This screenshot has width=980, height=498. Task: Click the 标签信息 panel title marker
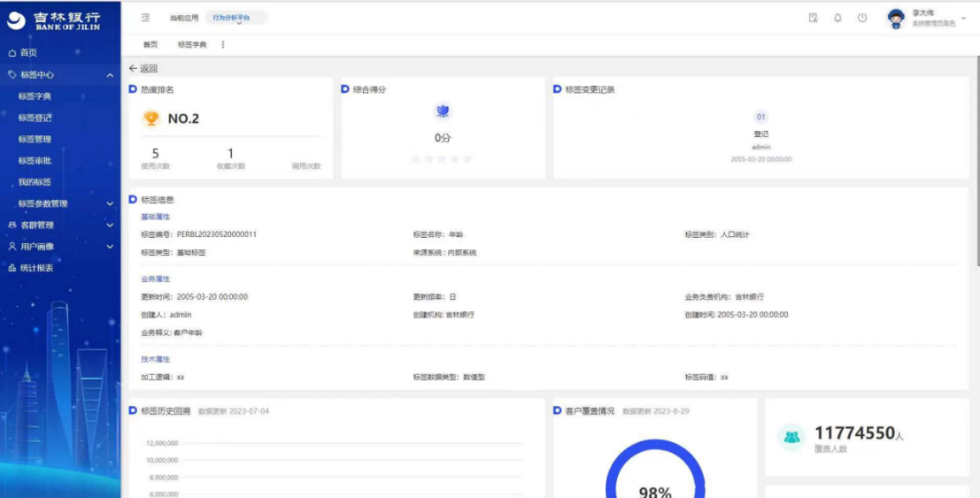coord(133,199)
